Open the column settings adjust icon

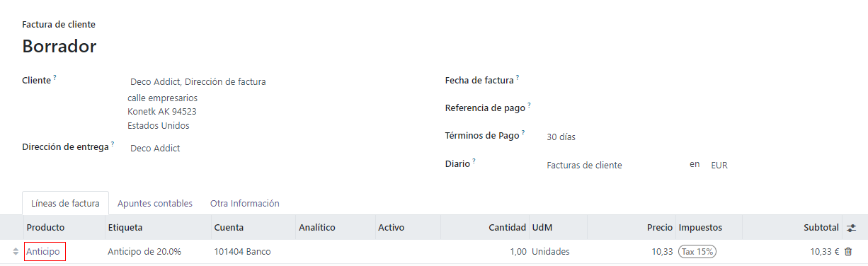(851, 228)
